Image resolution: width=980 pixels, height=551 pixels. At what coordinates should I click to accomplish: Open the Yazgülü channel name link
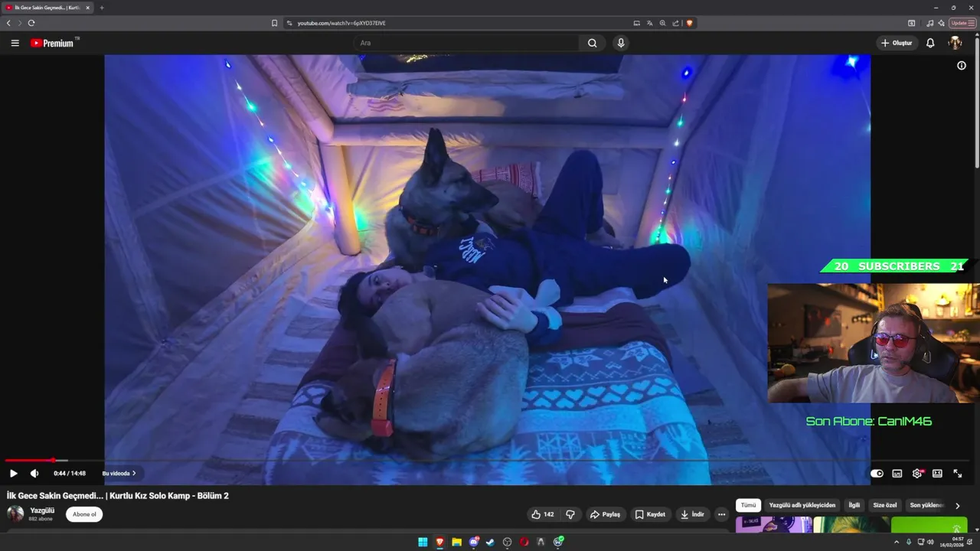(42, 510)
